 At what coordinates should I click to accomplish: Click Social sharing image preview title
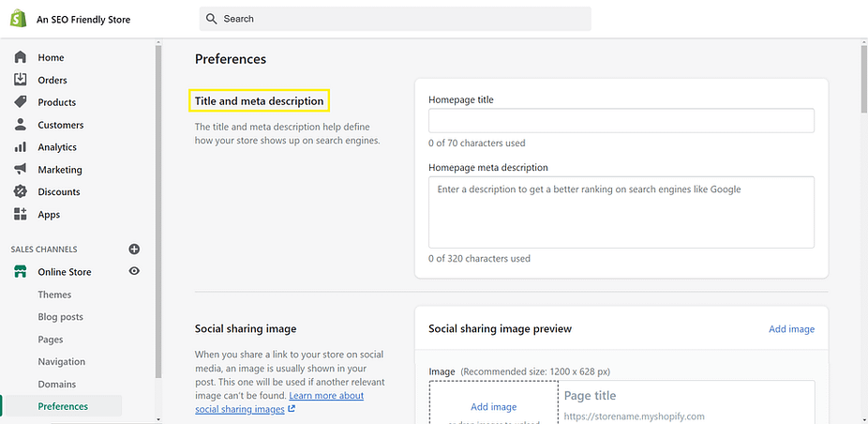500,328
